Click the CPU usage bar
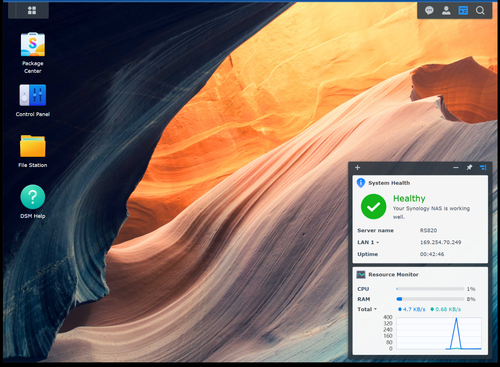500x367 pixels. click(430, 289)
